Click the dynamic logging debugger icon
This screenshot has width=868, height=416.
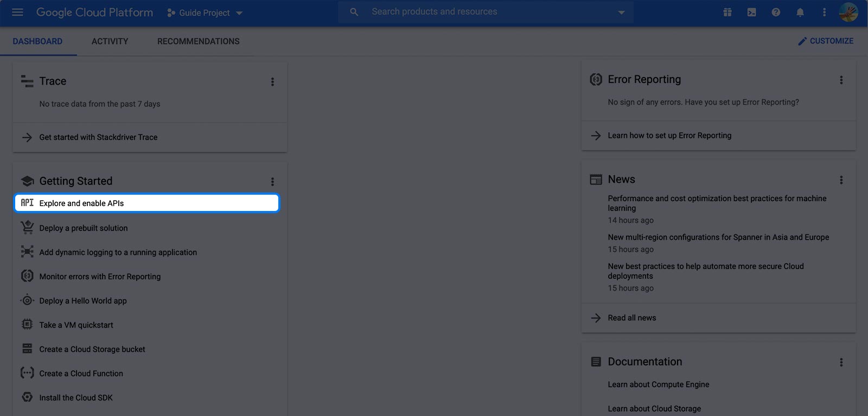[27, 252]
